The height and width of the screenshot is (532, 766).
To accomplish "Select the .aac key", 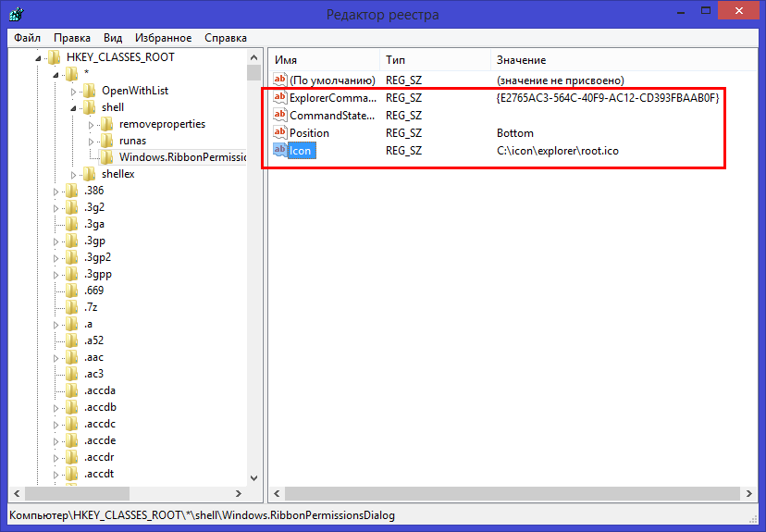I will [93, 357].
